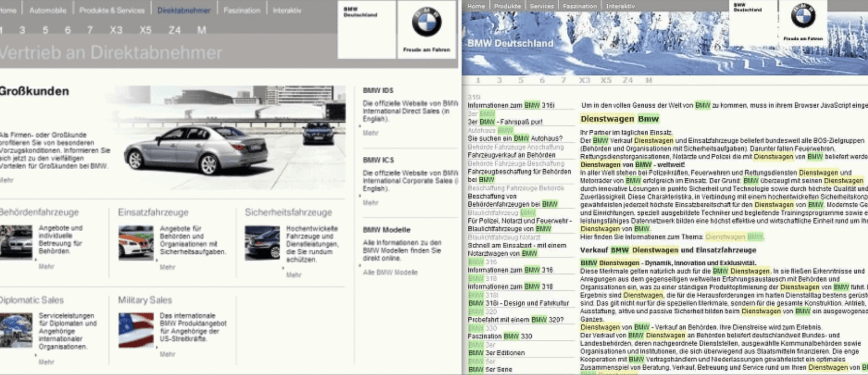This screenshot has width=868, height=375.
Task: Open '3er BMW - Fahrspaß pur!' link
Action: [505, 122]
